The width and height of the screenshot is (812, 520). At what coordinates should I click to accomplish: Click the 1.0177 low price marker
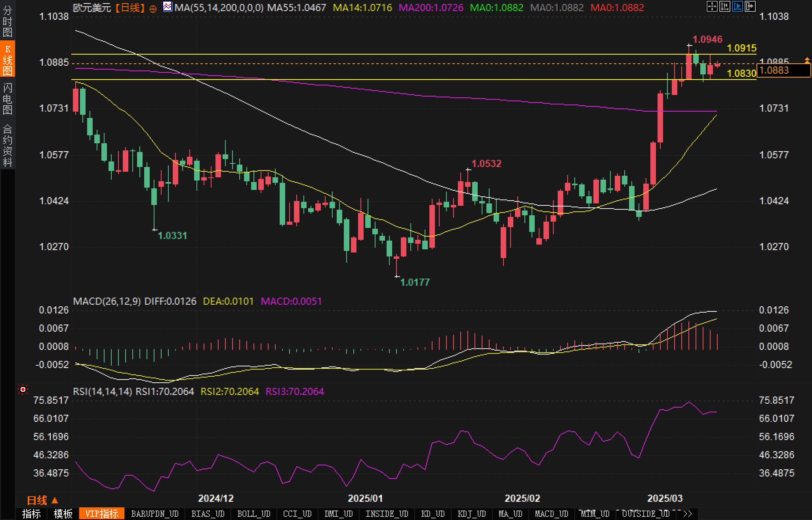415,282
